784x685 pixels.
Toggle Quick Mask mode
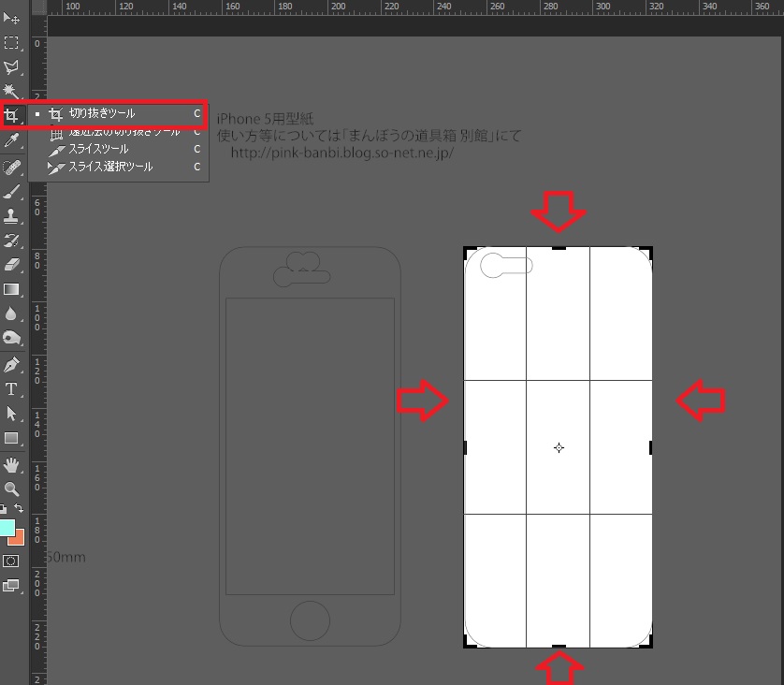tap(11, 561)
